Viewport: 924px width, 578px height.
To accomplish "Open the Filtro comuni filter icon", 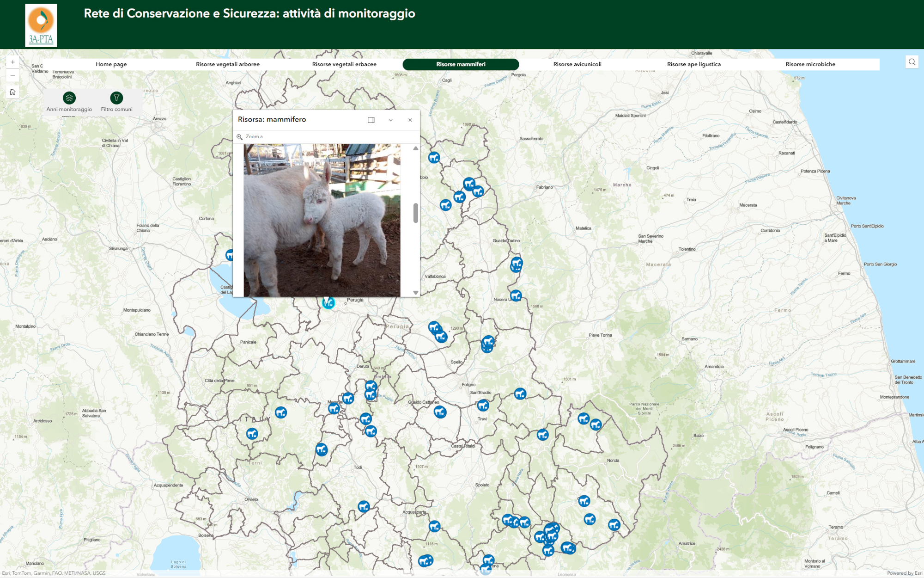I will click(116, 98).
